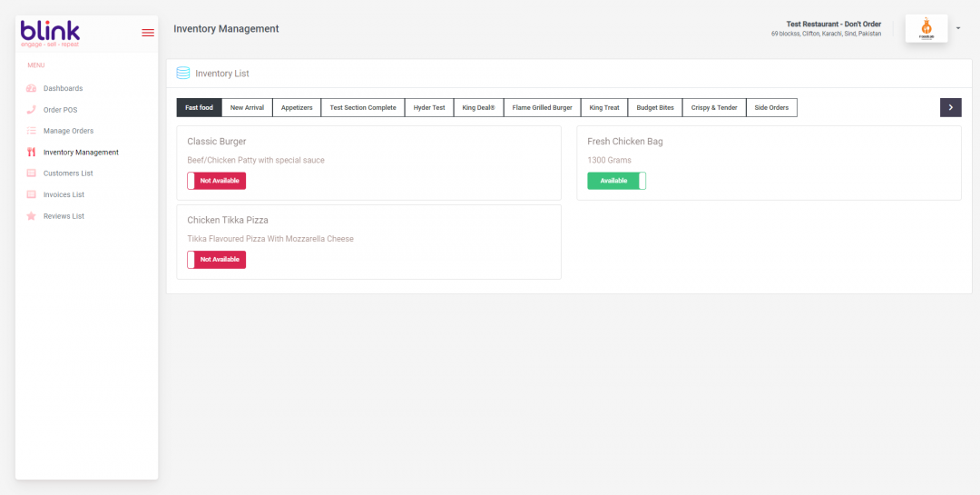Toggle Classic Burger availability switch
Viewport: 980px width, 495px height.
click(x=216, y=181)
